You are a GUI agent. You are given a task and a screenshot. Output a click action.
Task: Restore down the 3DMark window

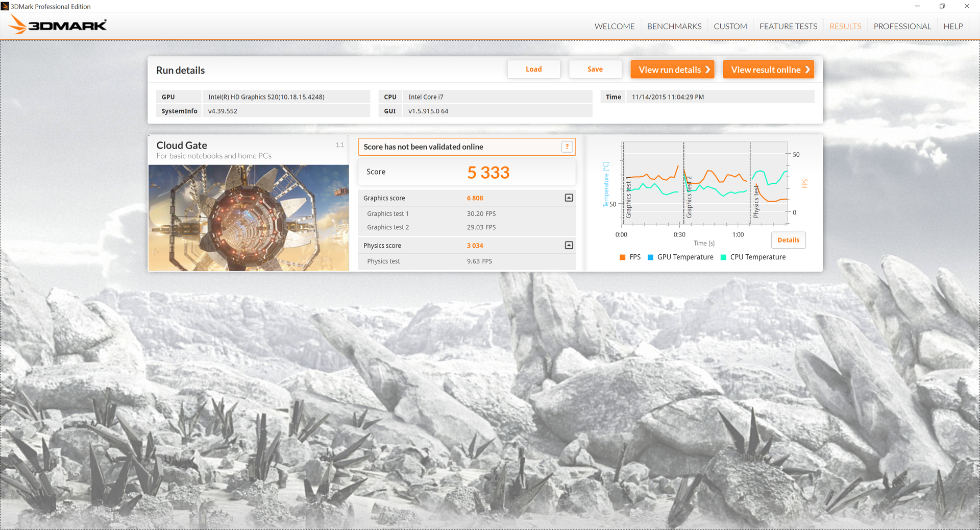point(942,6)
